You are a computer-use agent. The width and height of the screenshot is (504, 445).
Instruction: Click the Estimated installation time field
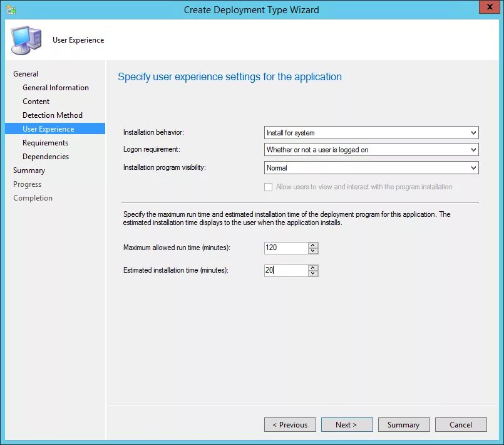(286, 270)
